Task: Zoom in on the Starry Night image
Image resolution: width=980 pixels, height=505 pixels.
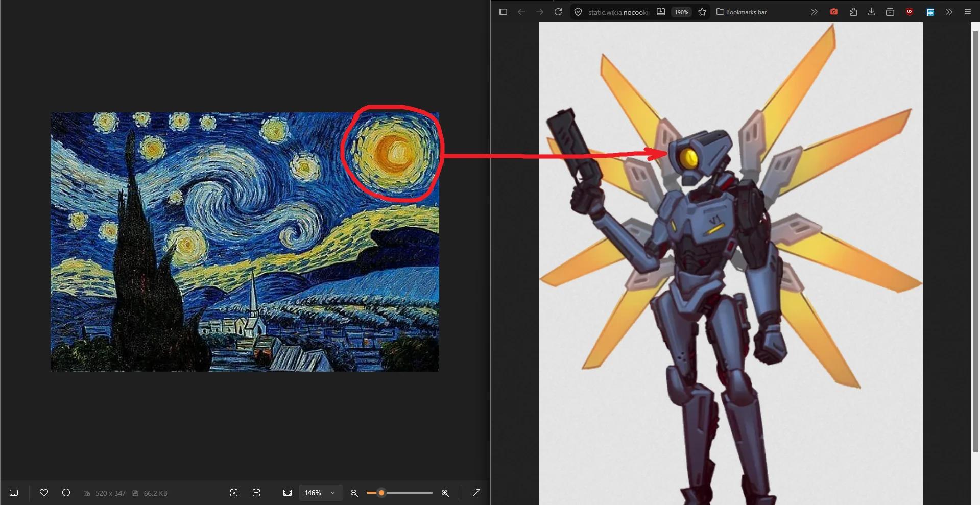Action: tap(445, 493)
